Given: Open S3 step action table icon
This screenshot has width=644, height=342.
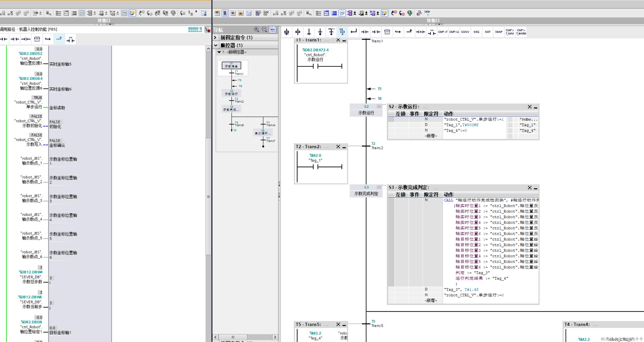Looking at the screenshot, I should 379,187.
